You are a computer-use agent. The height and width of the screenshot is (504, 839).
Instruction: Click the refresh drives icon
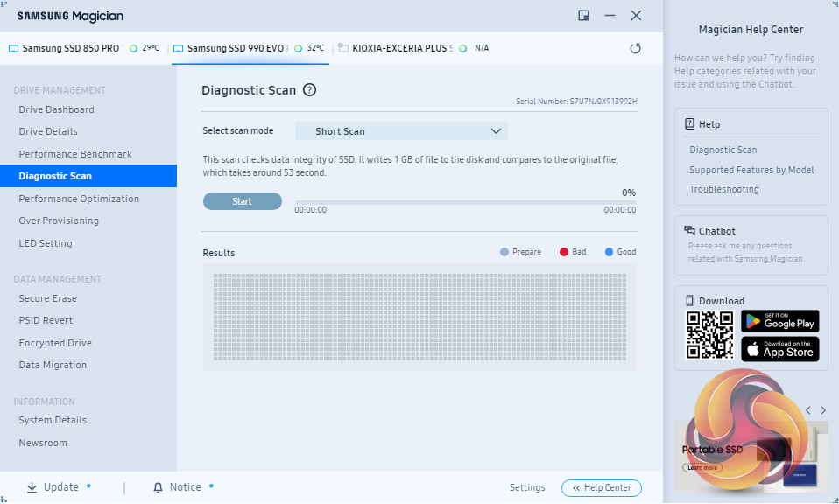tap(635, 49)
